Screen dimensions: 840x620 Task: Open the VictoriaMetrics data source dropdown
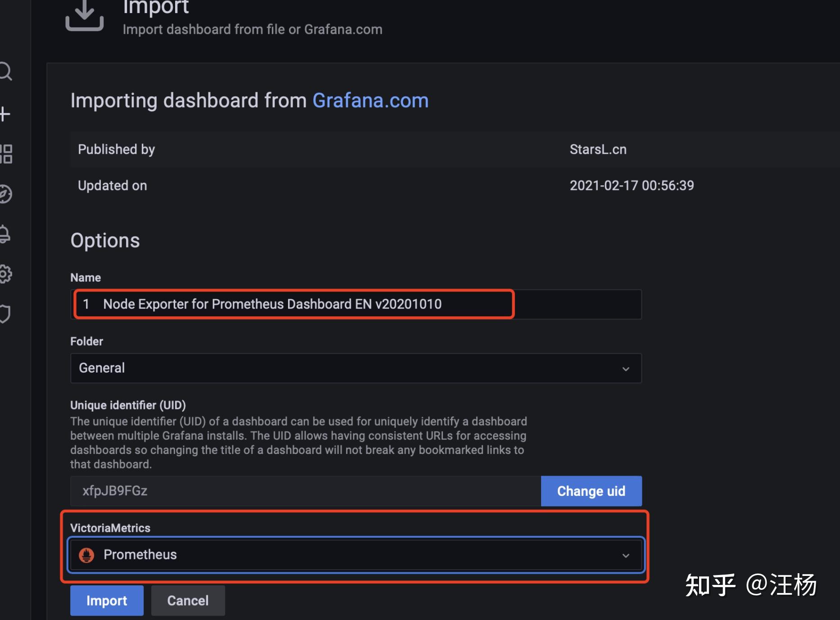click(356, 555)
